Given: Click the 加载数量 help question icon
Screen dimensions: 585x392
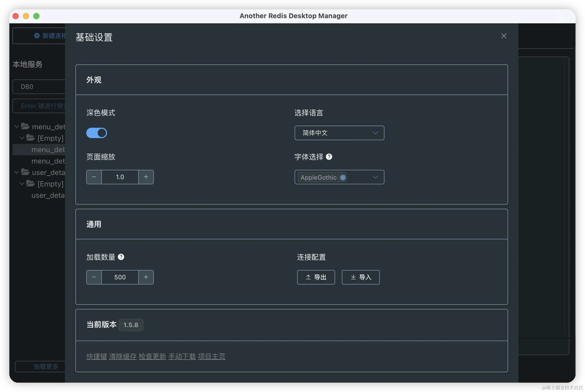Looking at the screenshot, I should click(x=121, y=257).
